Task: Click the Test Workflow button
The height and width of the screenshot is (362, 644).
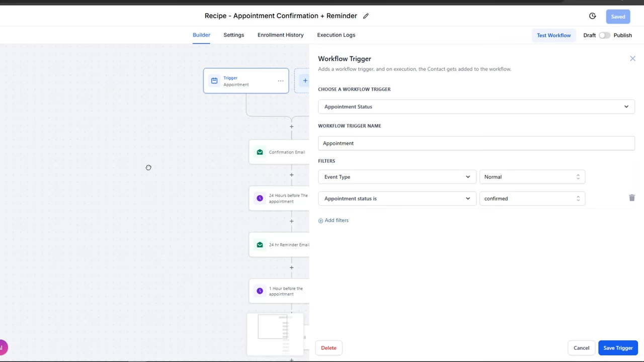Action: [553, 35]
